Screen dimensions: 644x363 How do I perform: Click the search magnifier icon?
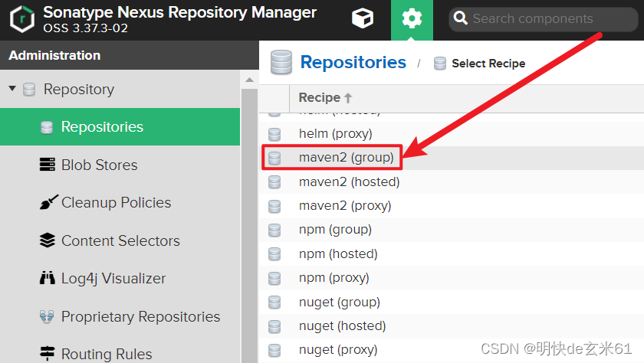[x=460, y=18]
